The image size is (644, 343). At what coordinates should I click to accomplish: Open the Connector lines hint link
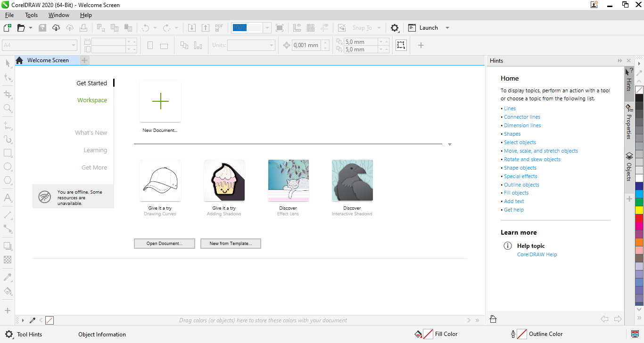coord(522,117)
